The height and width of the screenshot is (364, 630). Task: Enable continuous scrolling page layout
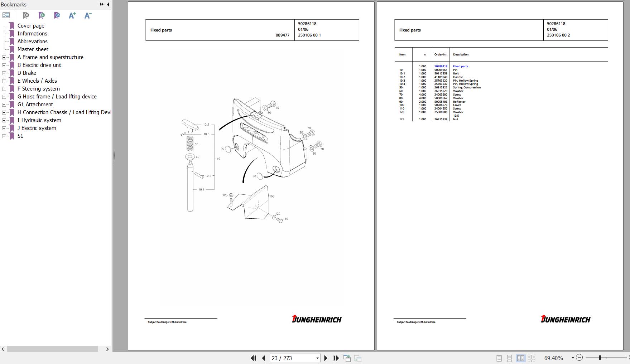point(509,358)
